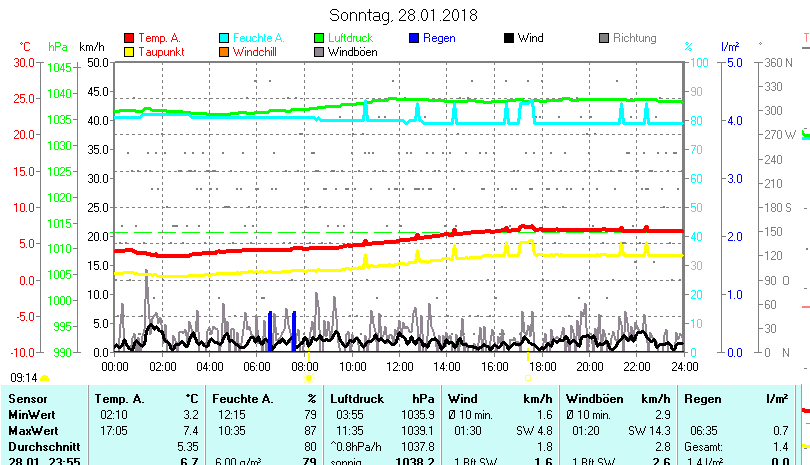Click the yellow sun icon beside 09:14
Viewport: 810px width, 465px height.
point(45,378)
